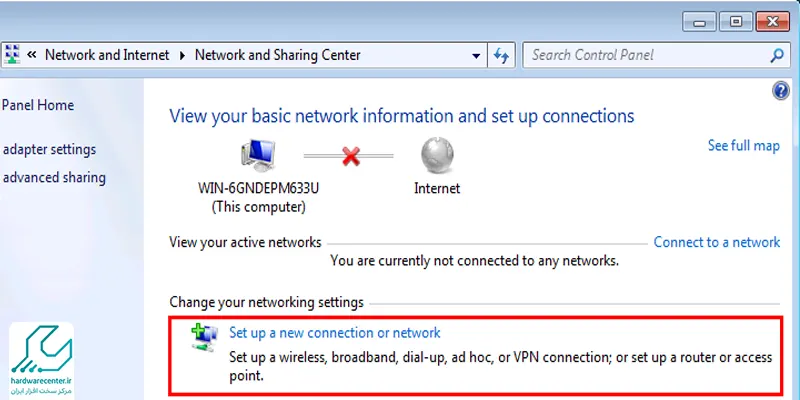Open See full map link
Viewport: 800px width, 400px height.
(744, 146)
